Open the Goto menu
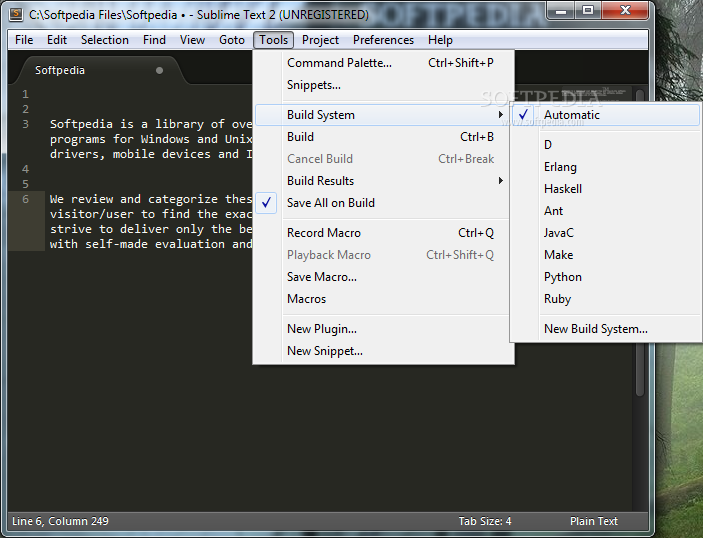This screenshot has height=538, width=703. point(232,40)
